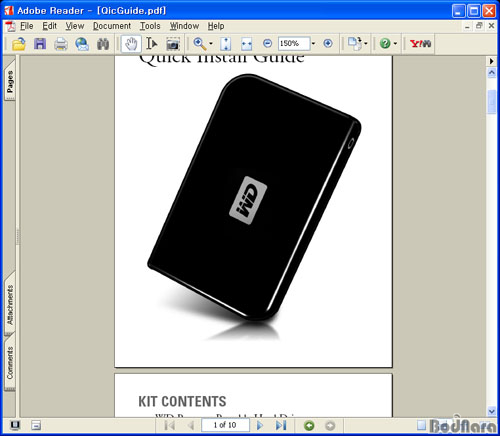Save a copy using the floppy disk icon

pyautogui.click(x=40, y=44)
